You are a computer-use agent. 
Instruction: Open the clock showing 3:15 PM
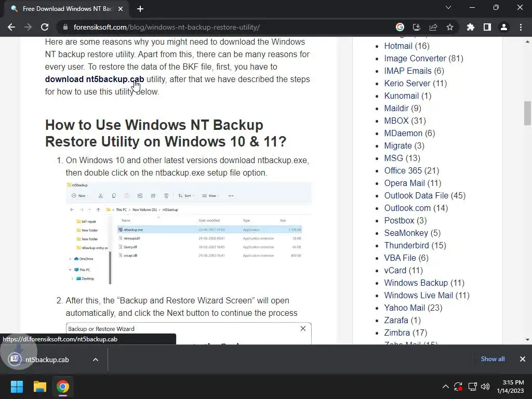point(510,387)
